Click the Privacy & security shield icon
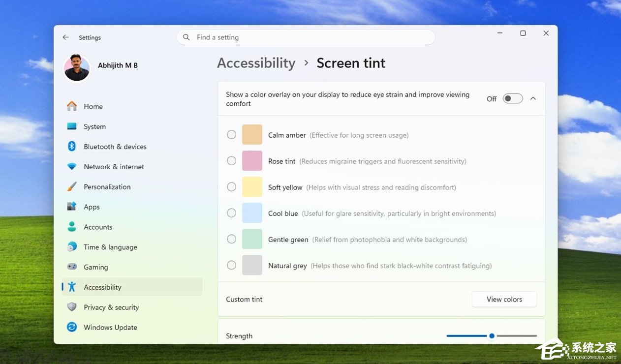The height and width of the screenshot is (364, 621). tap(72, 307)
